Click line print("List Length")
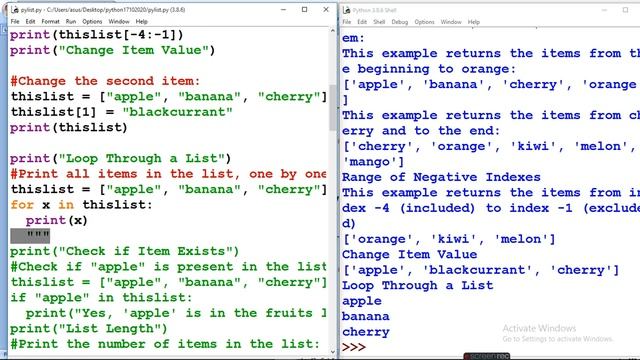The height and width of the screenshot is (360, 640). pos(89,329)
